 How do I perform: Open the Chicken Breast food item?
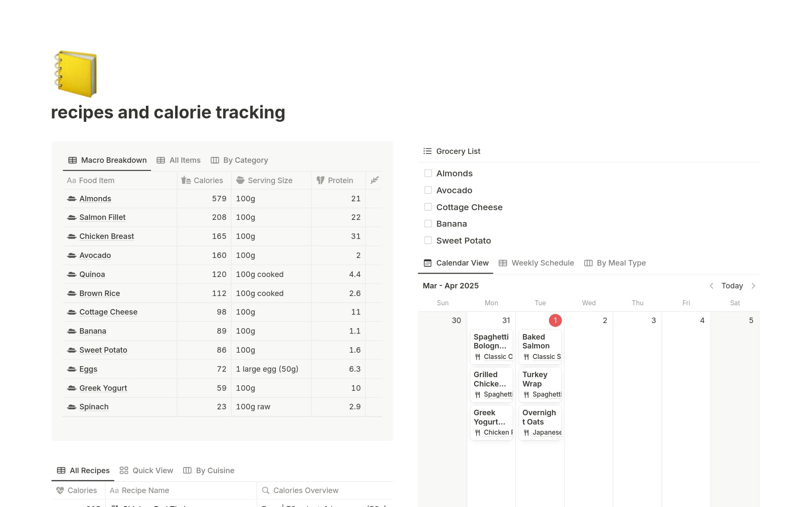click(107, 236)
